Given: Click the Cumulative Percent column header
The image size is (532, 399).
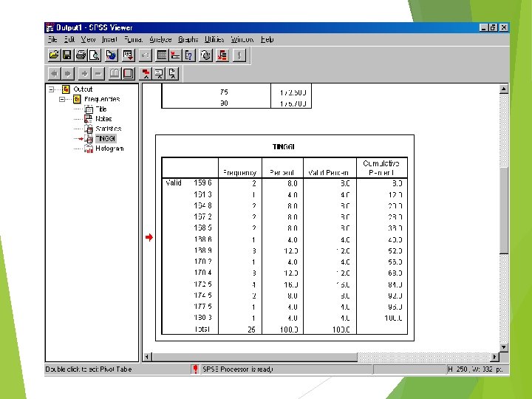Looking at the screenshot, I should point(381,168).
